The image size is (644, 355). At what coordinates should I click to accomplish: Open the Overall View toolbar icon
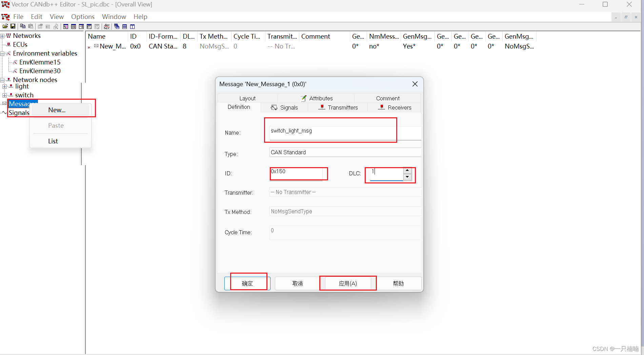[x=66, y=26]
